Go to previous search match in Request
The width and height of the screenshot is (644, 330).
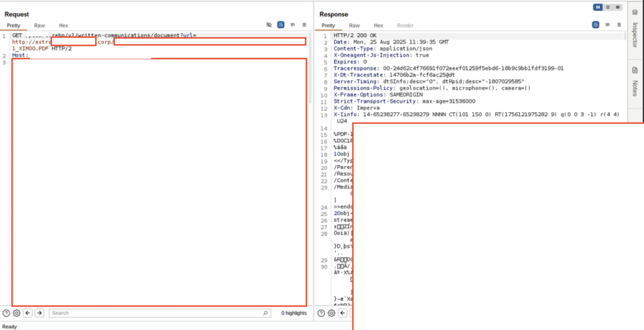click(28, 313)
